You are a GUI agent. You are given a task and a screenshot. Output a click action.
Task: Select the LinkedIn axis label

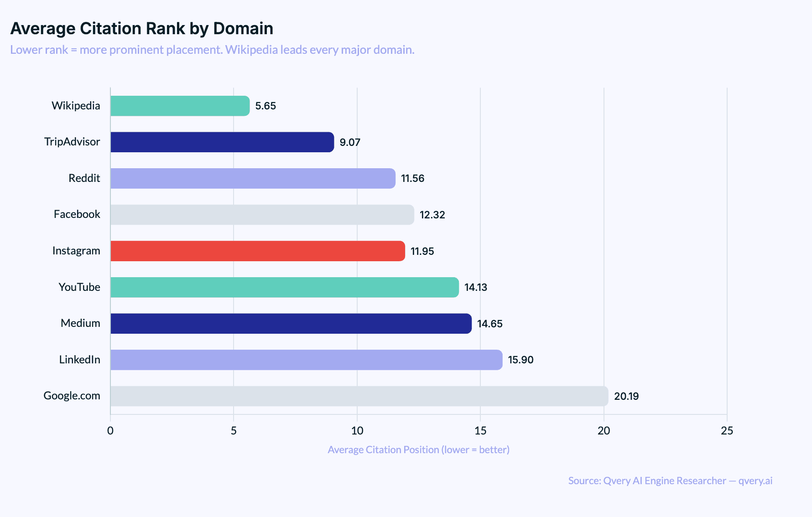(80, 360)
